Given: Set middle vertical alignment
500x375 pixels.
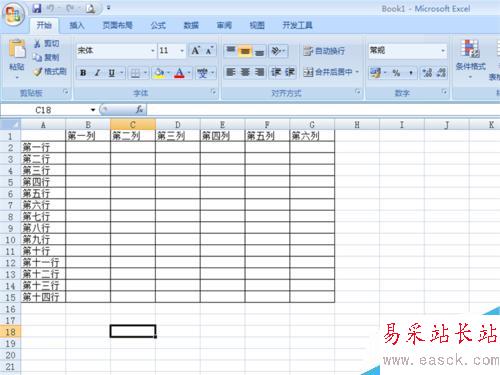Looking at the screenshot, I should click(x=245, y=51).
